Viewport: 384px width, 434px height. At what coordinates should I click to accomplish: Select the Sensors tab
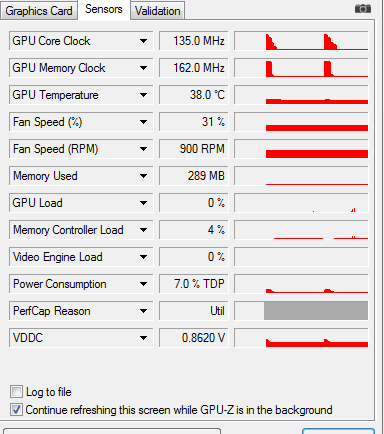click(104, 9)
